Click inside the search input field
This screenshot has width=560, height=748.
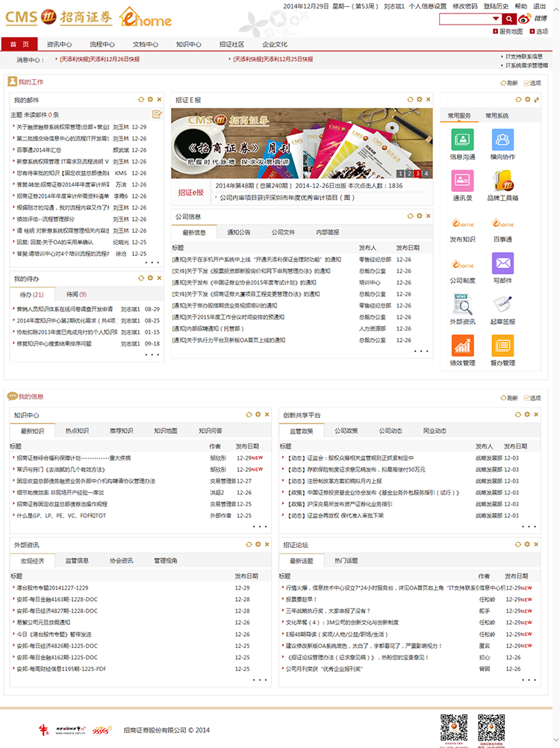466,19
